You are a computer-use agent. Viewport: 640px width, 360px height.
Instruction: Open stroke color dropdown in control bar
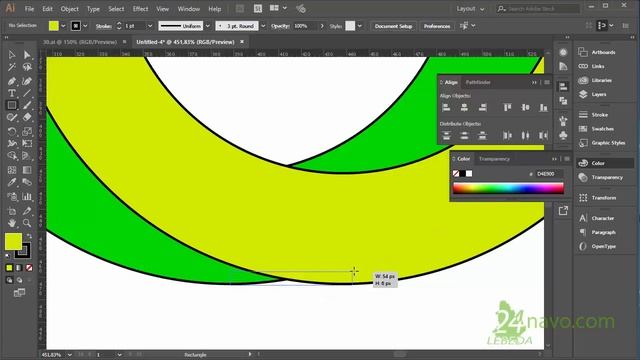coord(85,26)
